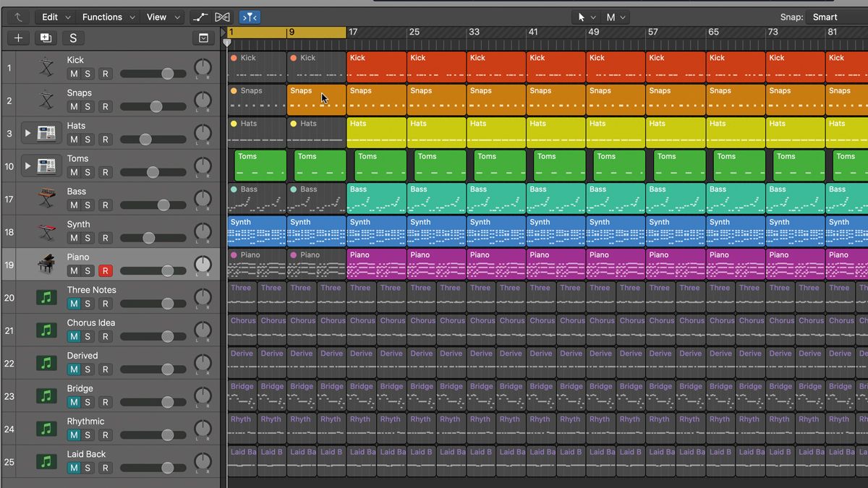Image resolution: width=868 pixels, height=488 pixels.
Task: Solo the Synth track
Action: (x=89, y=238)
